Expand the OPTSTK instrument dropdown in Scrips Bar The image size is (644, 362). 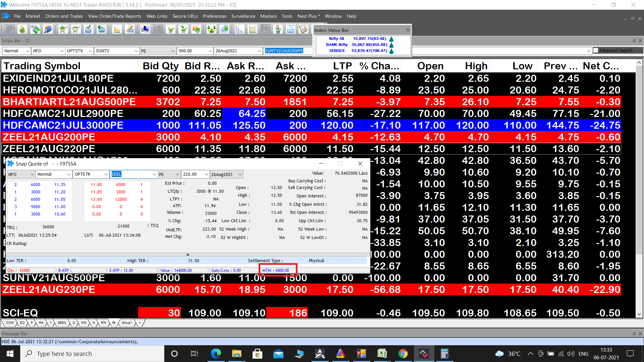90,51
